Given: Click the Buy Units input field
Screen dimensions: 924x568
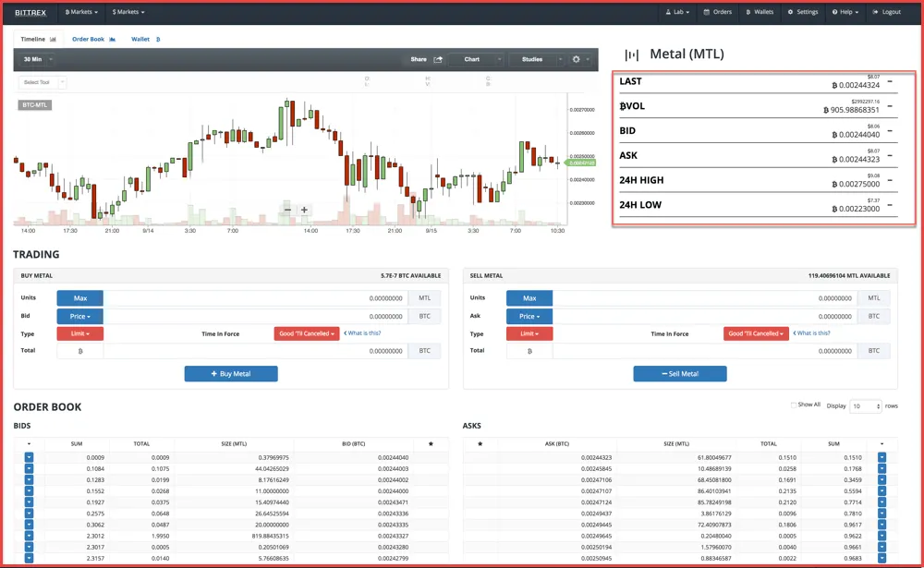Looking at the screenshot, I should [256, 298].
